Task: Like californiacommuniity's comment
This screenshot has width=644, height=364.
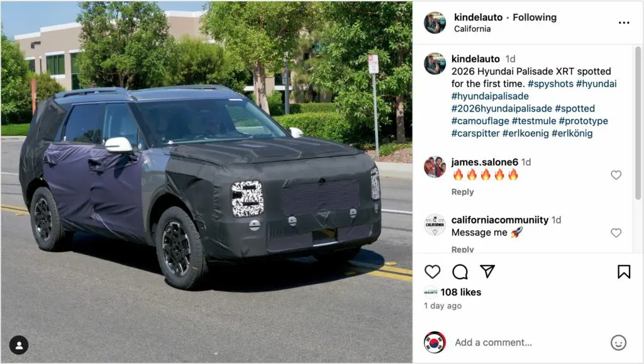Action: (x=616, y=233)
